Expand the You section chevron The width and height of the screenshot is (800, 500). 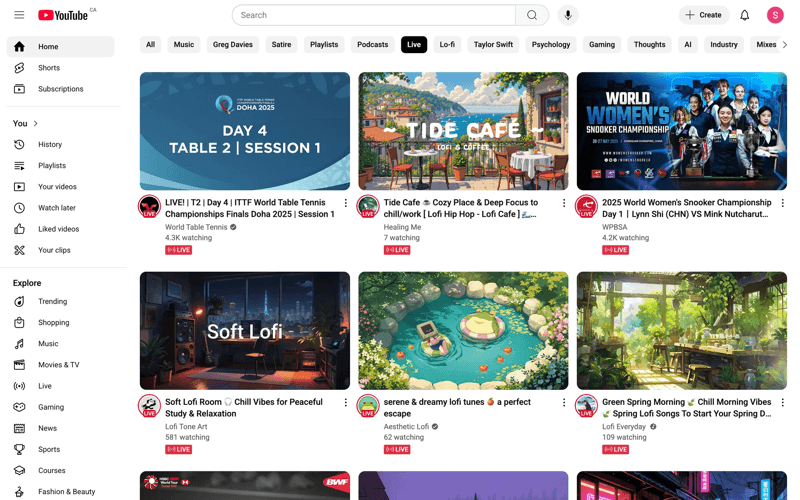tap(36, 123)
